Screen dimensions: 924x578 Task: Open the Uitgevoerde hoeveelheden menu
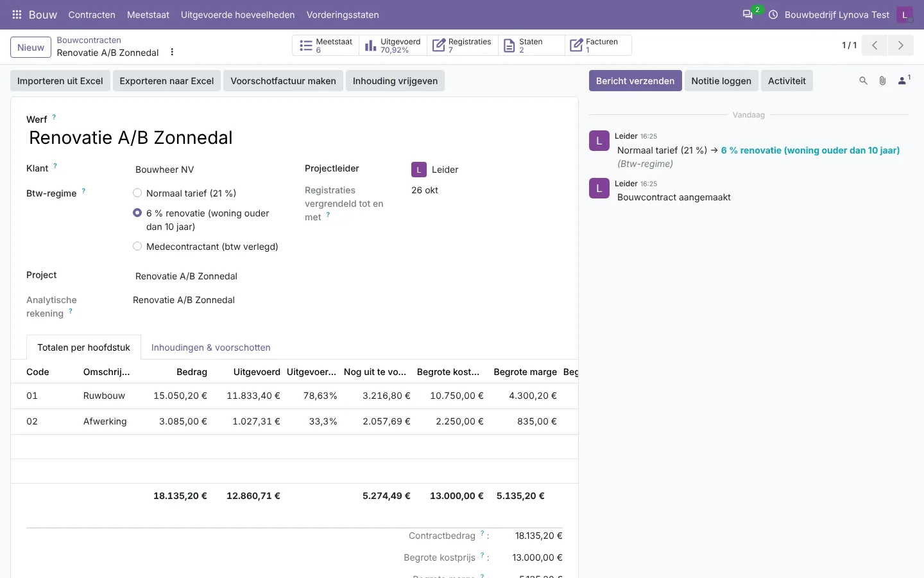[x=238, y=15]
